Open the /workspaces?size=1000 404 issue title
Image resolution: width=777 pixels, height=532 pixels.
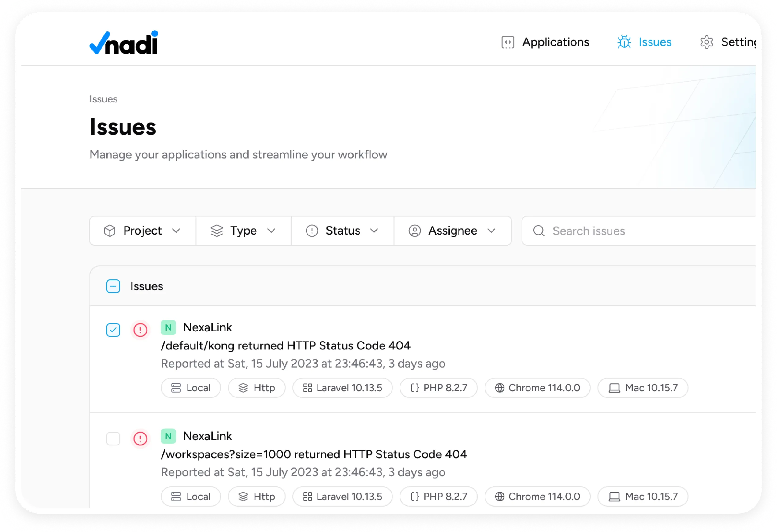[x=314, y=454]
